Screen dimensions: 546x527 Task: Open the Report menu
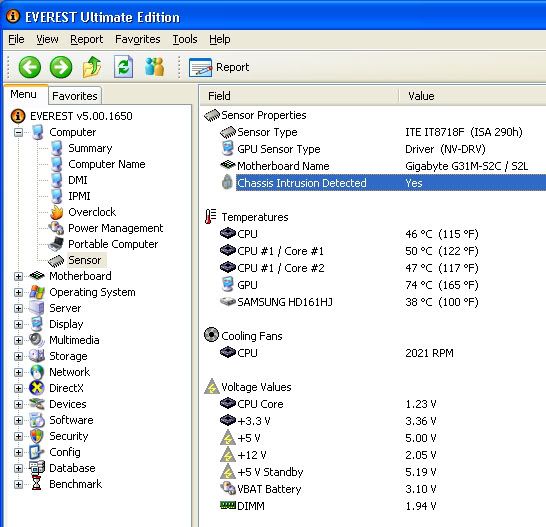click(86, 39)
